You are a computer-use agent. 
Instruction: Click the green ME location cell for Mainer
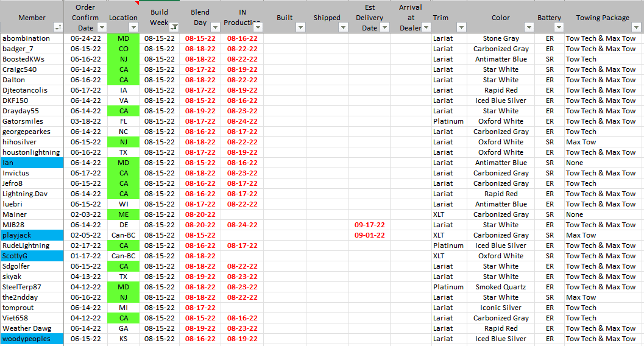tap(123, 214)
